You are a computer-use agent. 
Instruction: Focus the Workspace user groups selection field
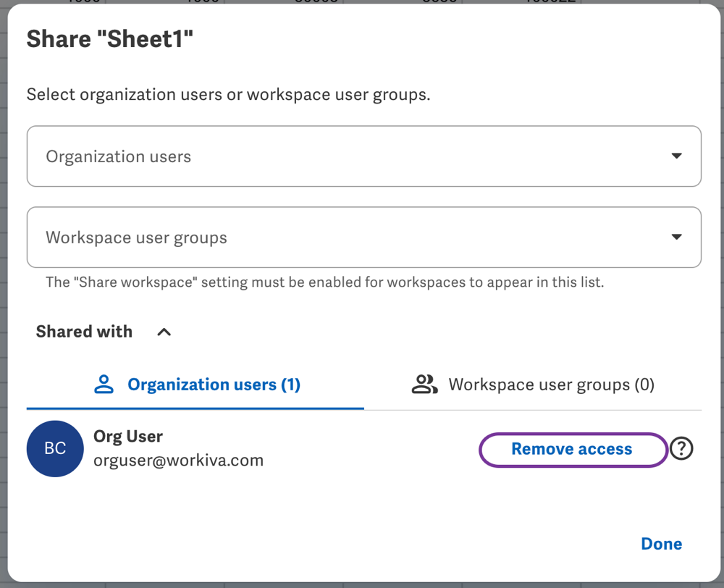[348, 238]
